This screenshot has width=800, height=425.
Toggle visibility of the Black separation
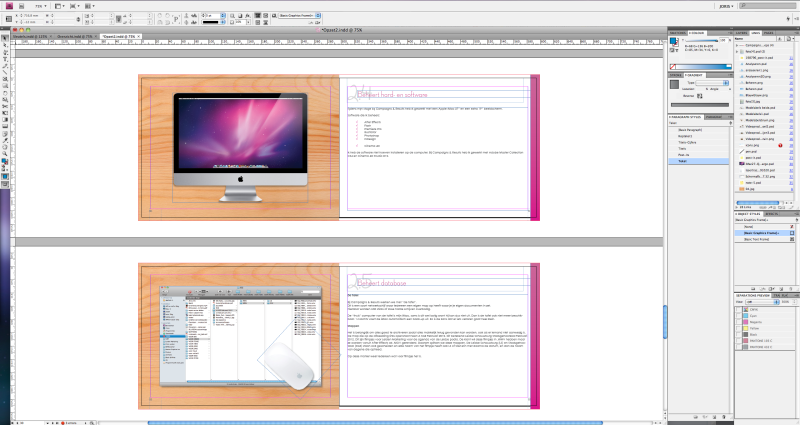tap(738, 335)
